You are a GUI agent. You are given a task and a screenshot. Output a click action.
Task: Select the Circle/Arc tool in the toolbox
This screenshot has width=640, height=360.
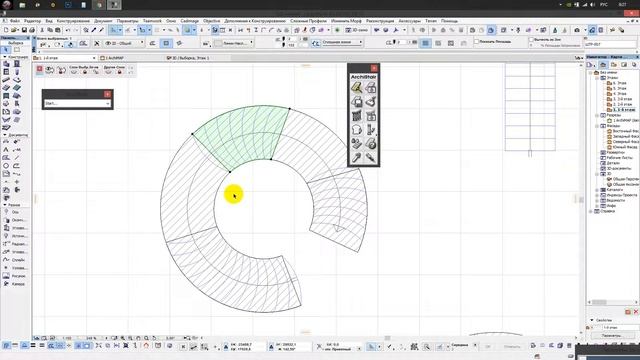[x=6, y=166]
